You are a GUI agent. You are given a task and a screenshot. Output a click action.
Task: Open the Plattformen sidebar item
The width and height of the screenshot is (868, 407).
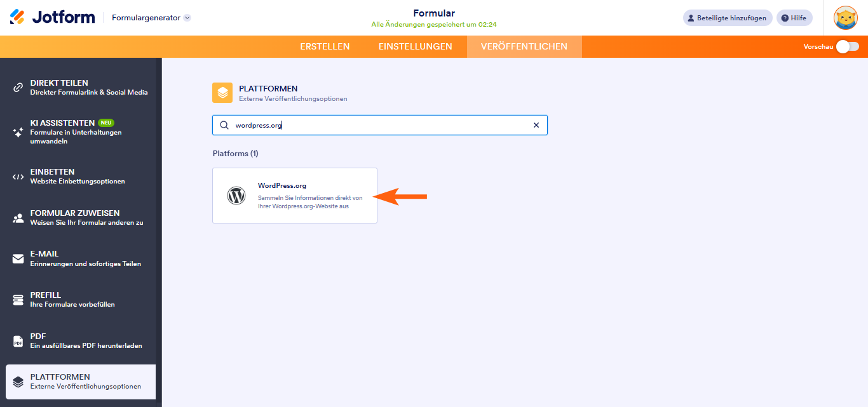80,382
